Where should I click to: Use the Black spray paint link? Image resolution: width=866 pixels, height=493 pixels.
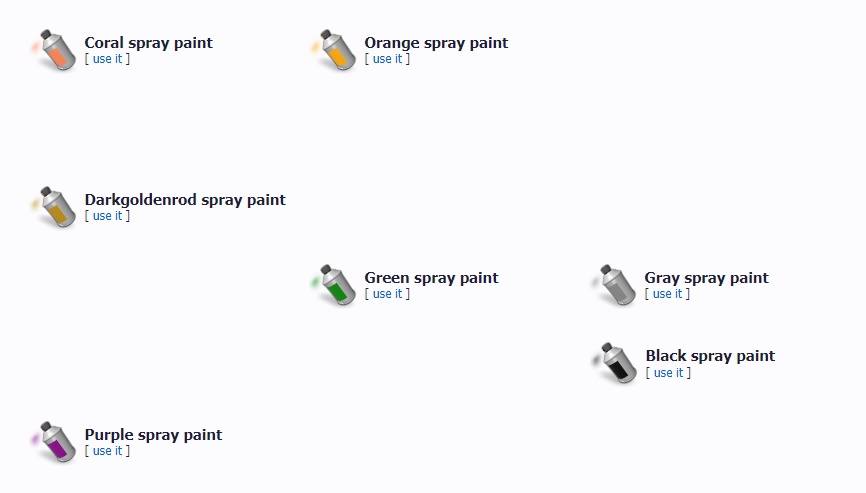point(668,373)
